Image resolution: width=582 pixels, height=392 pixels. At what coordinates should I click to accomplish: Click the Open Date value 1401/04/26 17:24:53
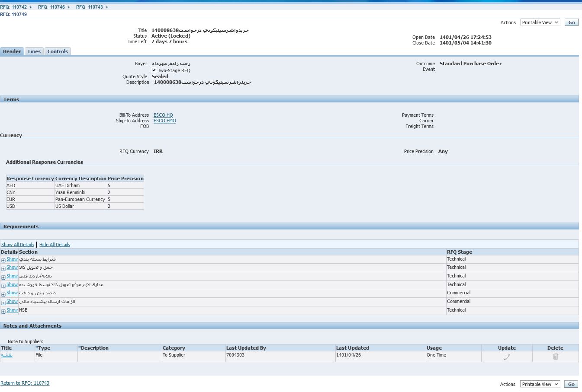coord(466,37)
